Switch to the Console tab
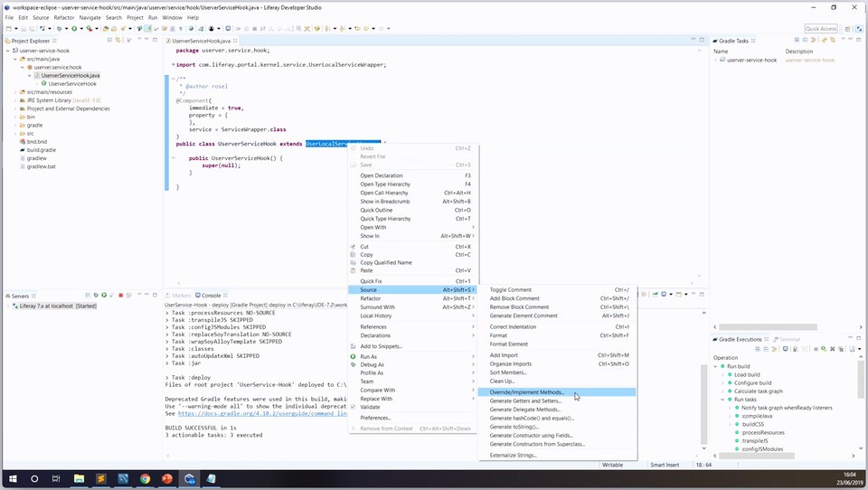The width and height of the screenshot is (868, 490). click(211, 296)
